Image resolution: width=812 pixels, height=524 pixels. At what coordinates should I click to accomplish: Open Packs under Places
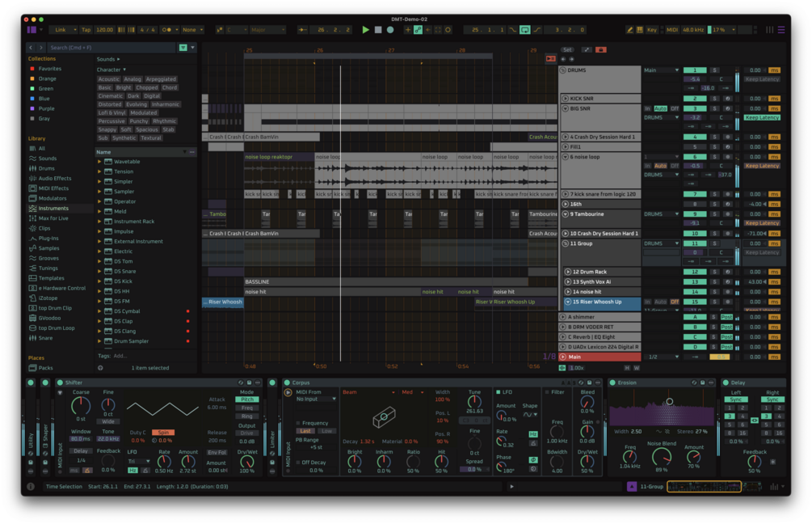pyautogui.click(x=45, y=368)
